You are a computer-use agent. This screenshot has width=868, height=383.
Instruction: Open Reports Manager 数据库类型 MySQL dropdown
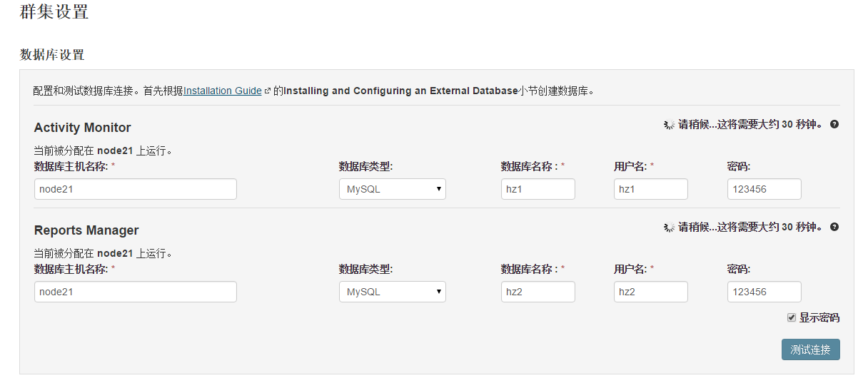(393, 292)
